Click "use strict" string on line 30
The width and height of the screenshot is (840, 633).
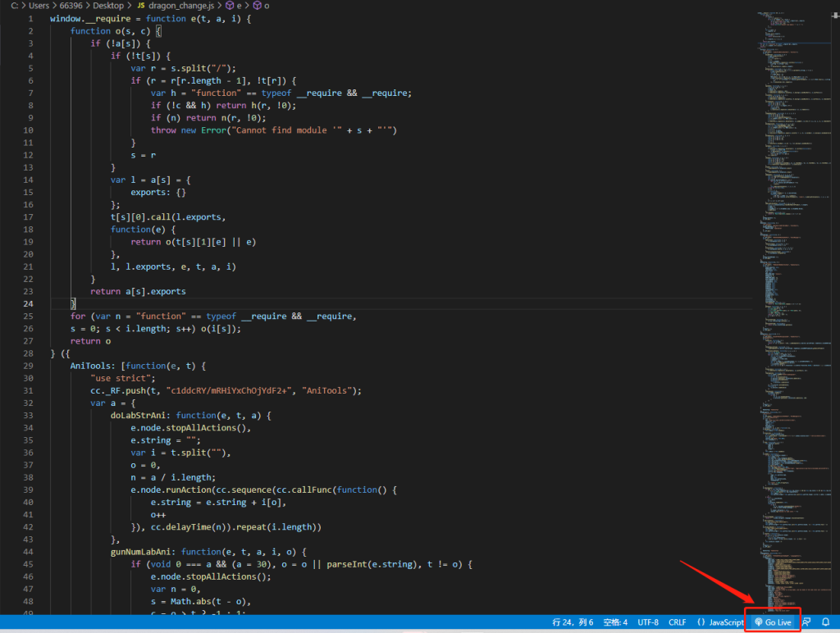[123, 378]
